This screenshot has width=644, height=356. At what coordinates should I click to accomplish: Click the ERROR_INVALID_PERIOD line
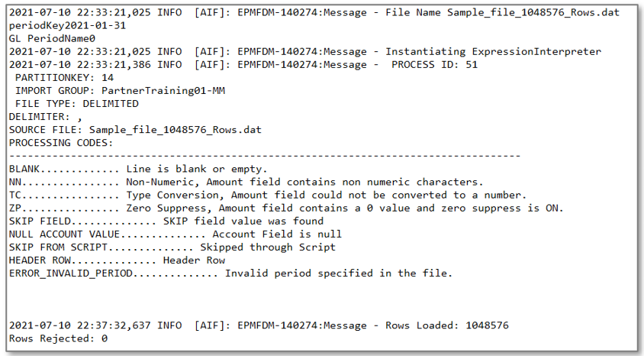click(x=230, y=273)
